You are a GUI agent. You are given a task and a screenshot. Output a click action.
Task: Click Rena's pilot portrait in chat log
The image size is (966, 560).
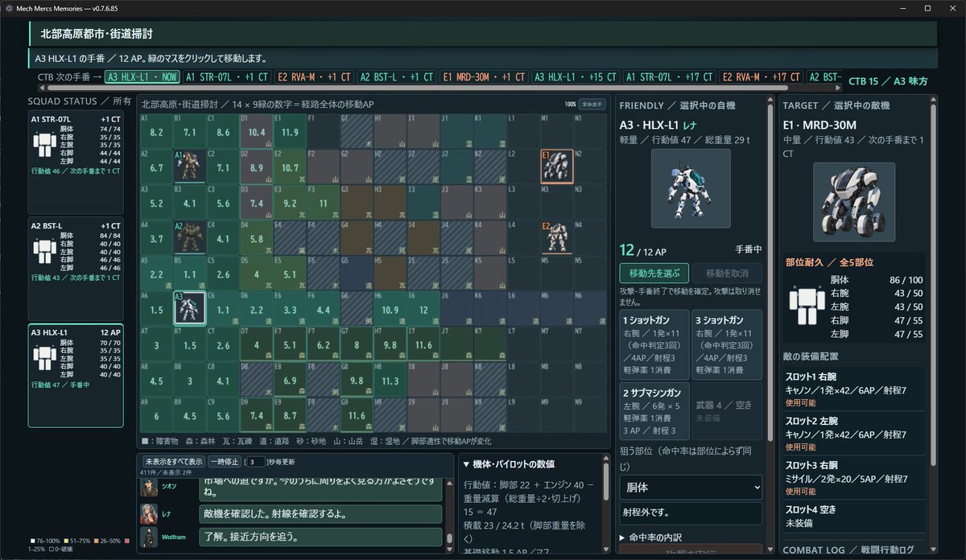[148, 513]
